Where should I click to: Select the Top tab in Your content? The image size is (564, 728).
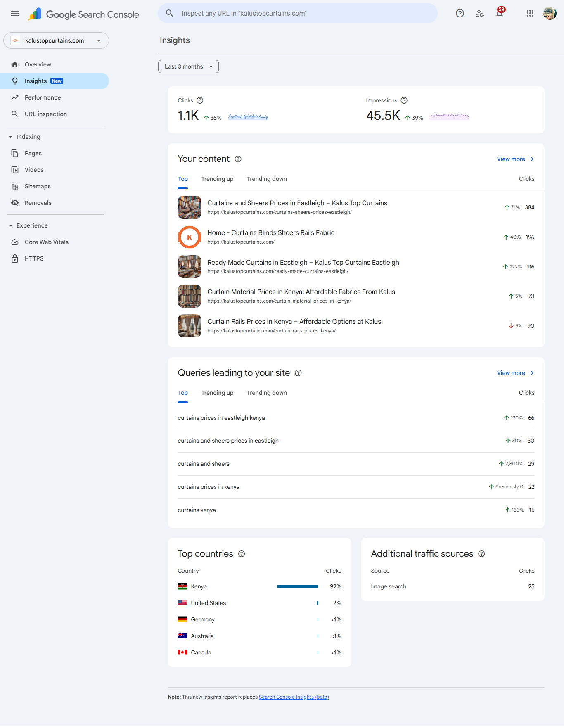pyautogui.click(x=183, y=179)
